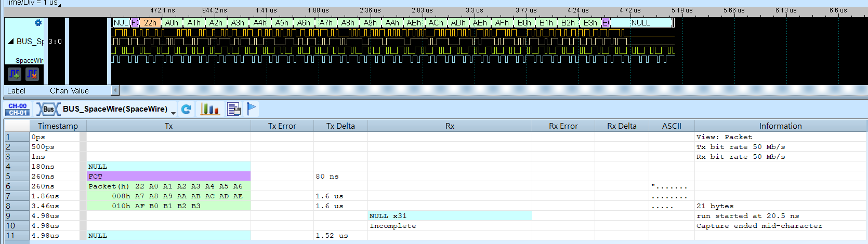Screen dimensions: 868x244
Task: Click the waveform horizontal scrollbar track
Action: [493, 91]
